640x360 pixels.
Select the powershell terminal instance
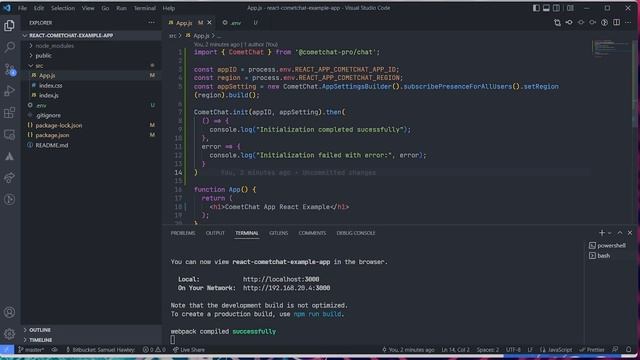(x=607, y=245)
